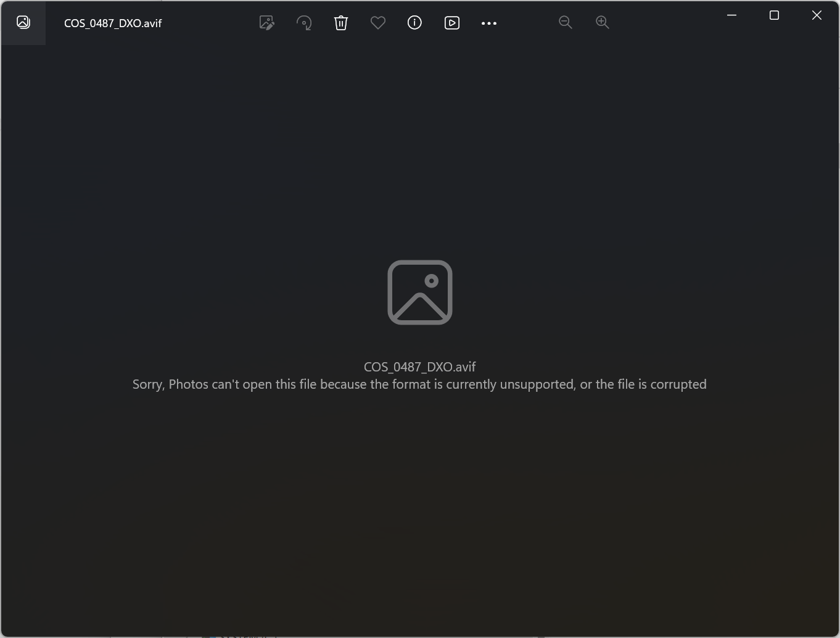This screenshot has height=638, width=840.
Task: Select the COS_0487_DXO.avif title bar label
Action: coord(112,23)
